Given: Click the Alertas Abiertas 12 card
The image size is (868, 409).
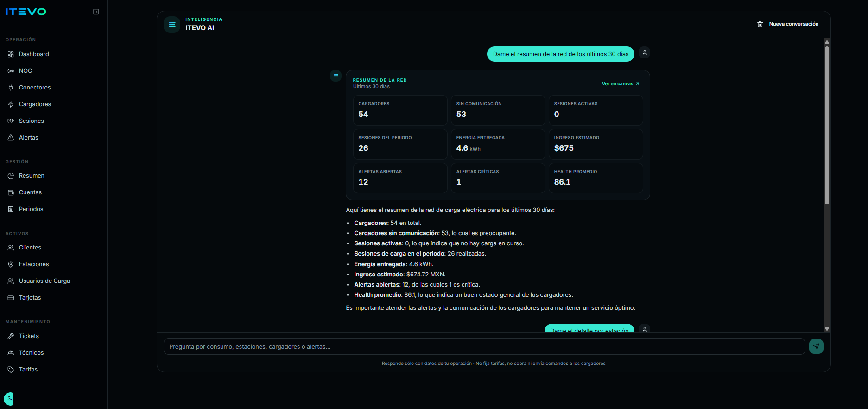Looking at the screenshot, I should [x=400, y=178].
